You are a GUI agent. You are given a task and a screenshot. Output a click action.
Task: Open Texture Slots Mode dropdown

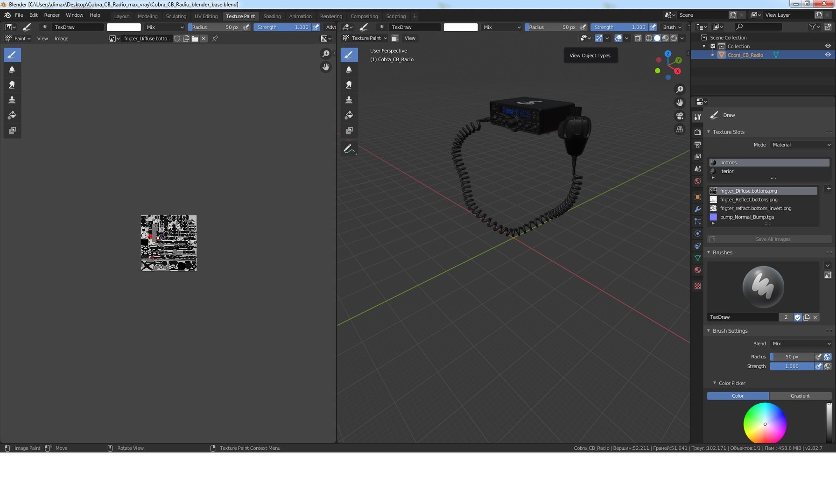(x=801, y=145)
